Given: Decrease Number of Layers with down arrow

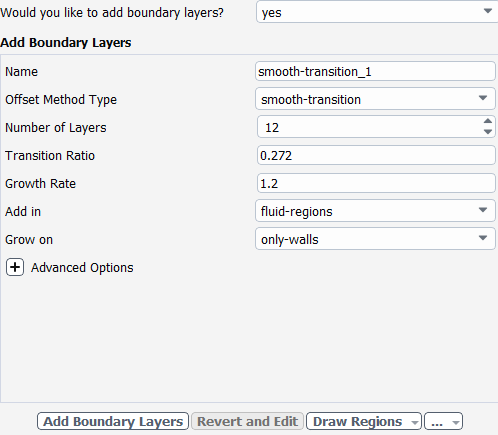Looking at the screenshot, I should [x=488, y=132].
